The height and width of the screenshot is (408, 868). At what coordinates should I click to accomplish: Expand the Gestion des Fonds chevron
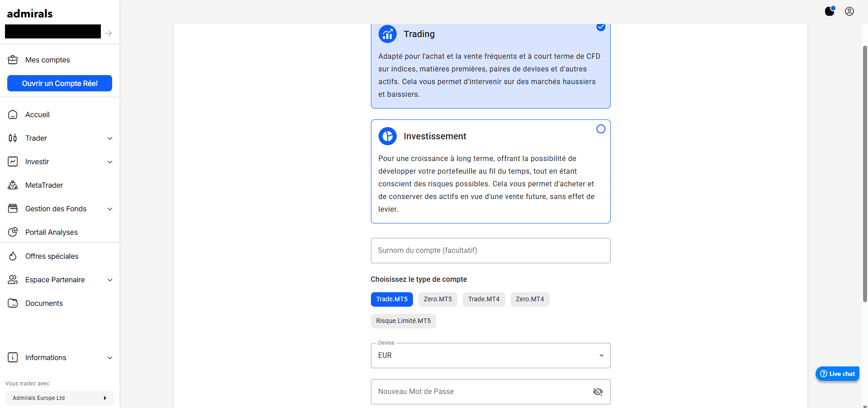110,209
